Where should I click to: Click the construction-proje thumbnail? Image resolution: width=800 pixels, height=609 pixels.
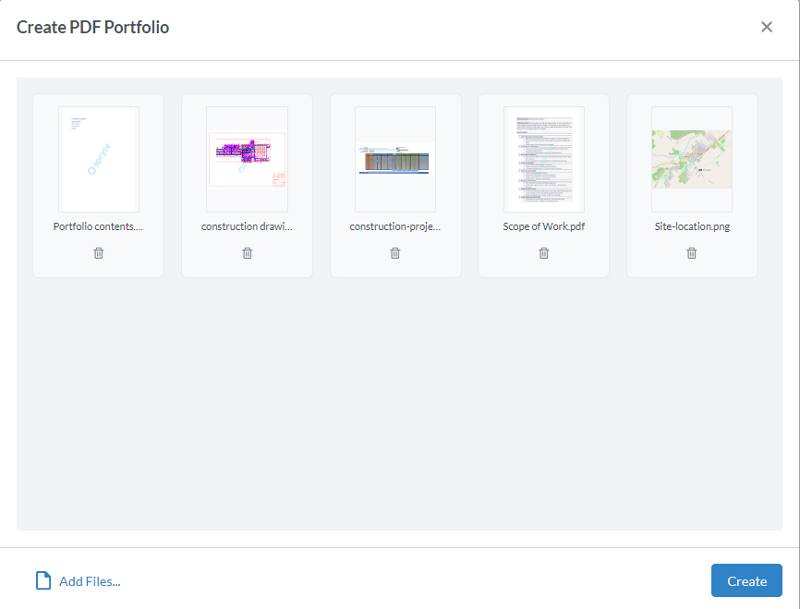click(x=394, y=158)
